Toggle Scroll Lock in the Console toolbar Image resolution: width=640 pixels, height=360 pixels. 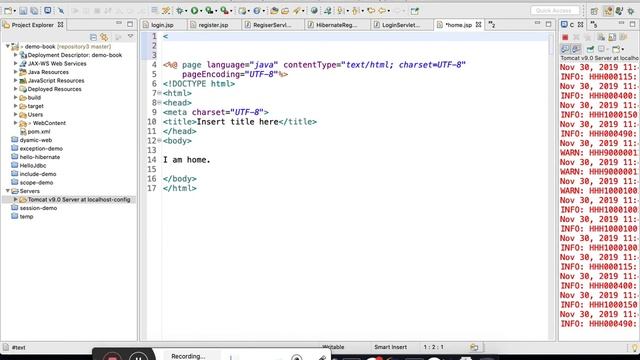point(612,38)
